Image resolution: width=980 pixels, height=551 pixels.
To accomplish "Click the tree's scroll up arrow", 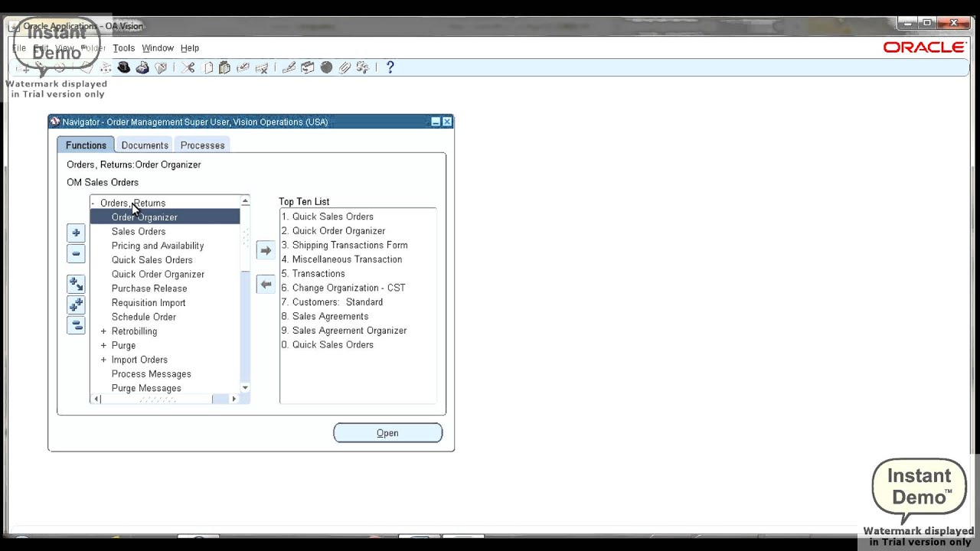I will [245, 201].
